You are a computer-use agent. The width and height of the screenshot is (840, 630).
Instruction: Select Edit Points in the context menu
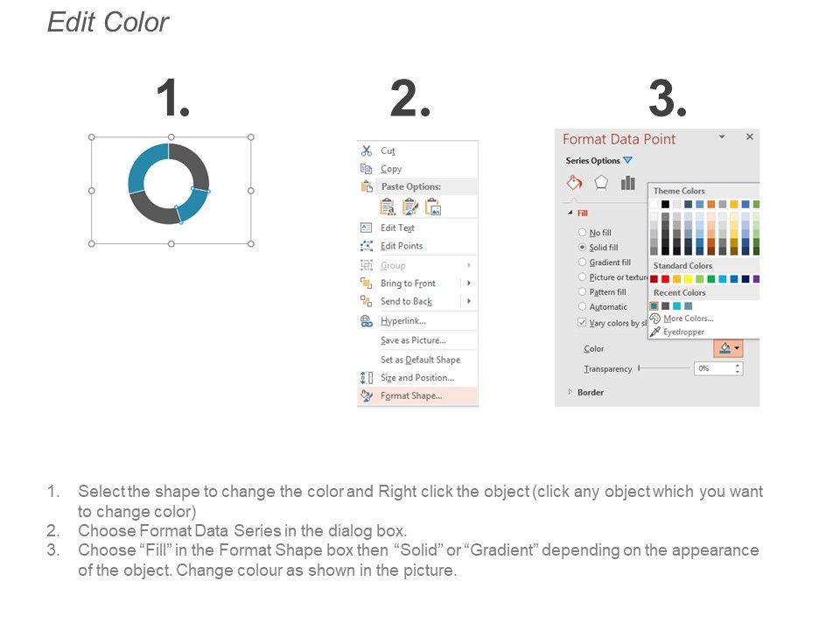[x=402, y=246]
